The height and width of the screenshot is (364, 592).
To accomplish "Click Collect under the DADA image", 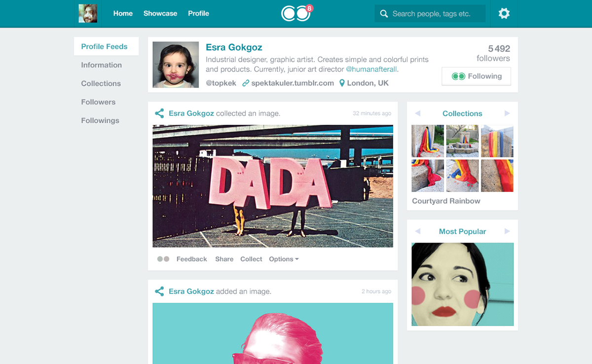I will (x=251, y=259).
